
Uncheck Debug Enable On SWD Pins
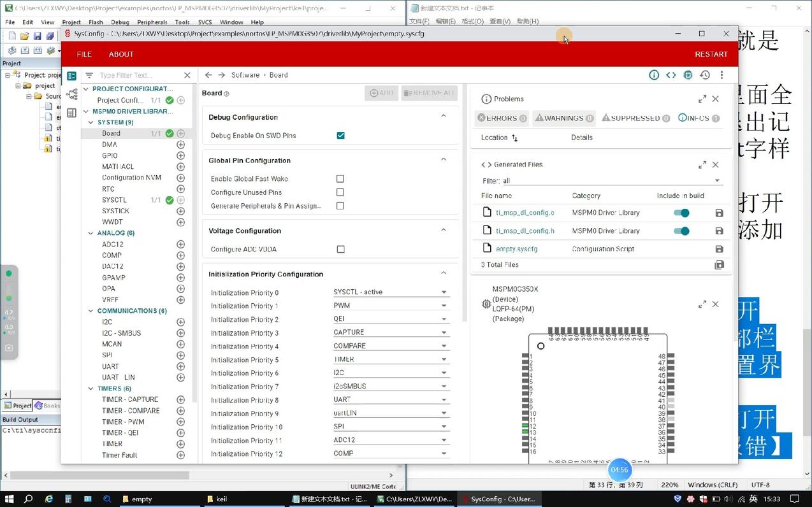click(340, 136)
